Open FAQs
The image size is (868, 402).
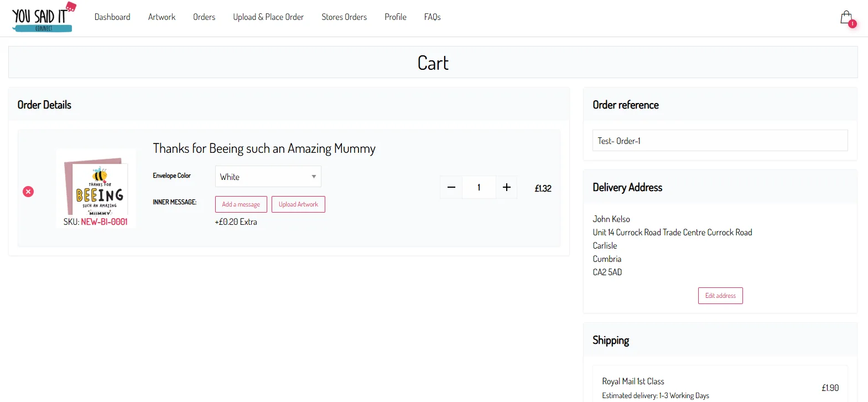[x=433, y=17]
